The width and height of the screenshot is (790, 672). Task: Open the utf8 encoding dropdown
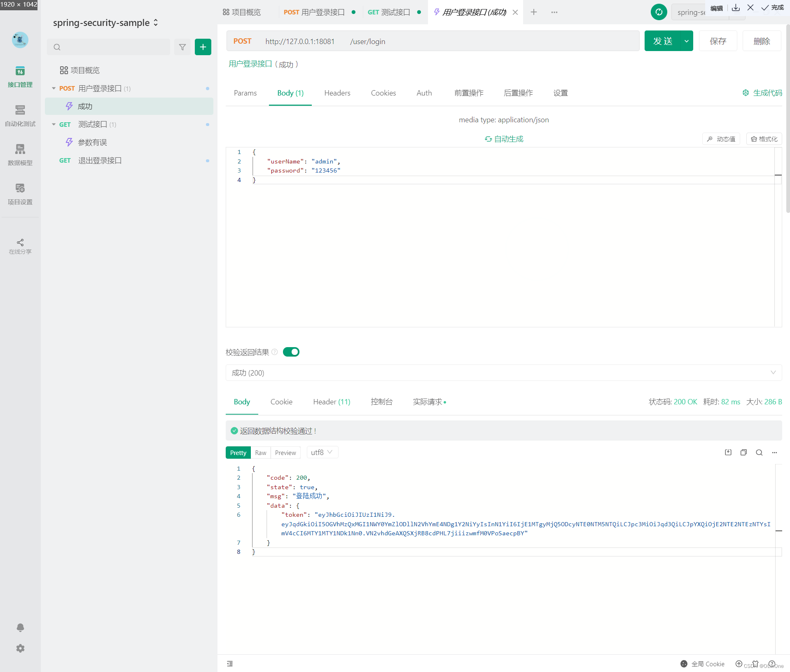[x=323, y=453]
